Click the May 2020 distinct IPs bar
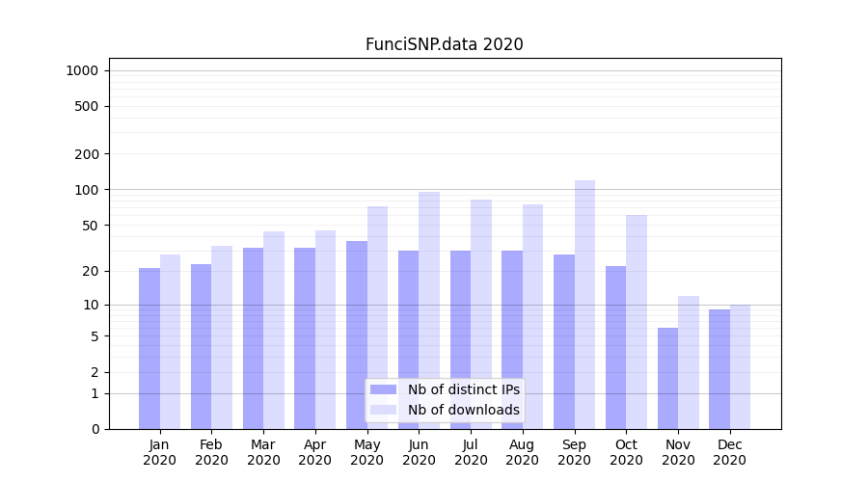The width and height of the screenshot is (868, 482). coord(357,335)
